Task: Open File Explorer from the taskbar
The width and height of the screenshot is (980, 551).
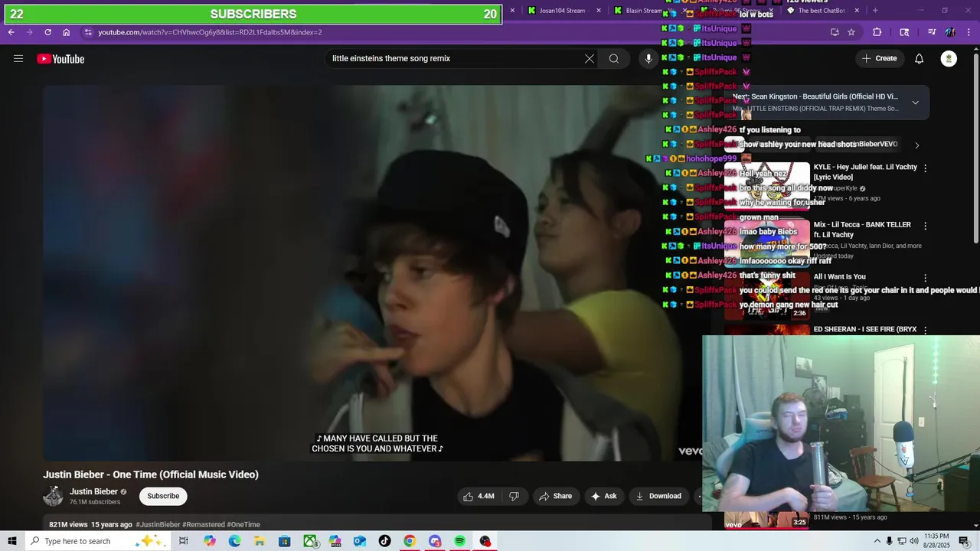Action: [x=260, y=541]
